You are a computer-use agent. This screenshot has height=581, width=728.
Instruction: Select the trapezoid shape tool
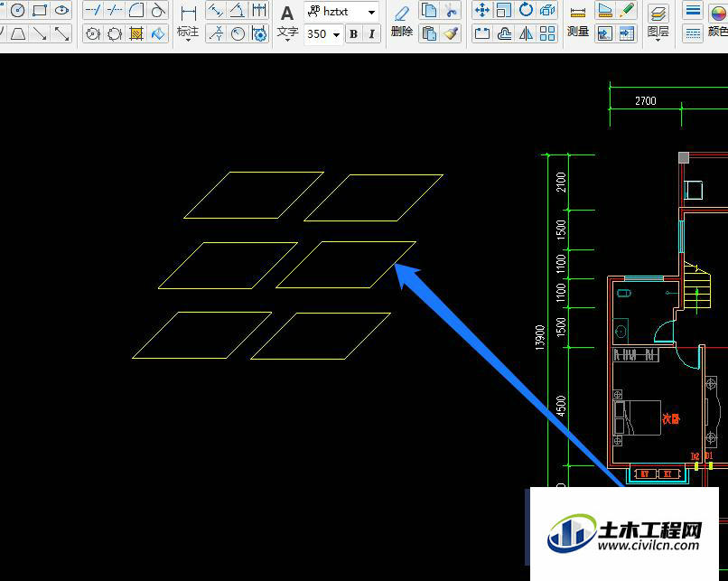pos(17,33)
